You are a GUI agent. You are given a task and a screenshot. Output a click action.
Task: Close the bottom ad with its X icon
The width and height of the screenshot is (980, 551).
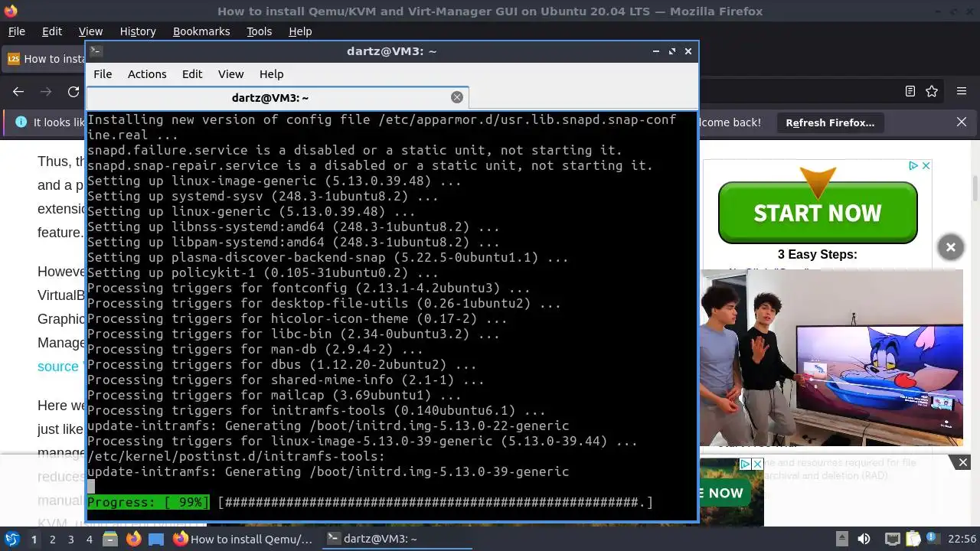[x=757, y=465]
